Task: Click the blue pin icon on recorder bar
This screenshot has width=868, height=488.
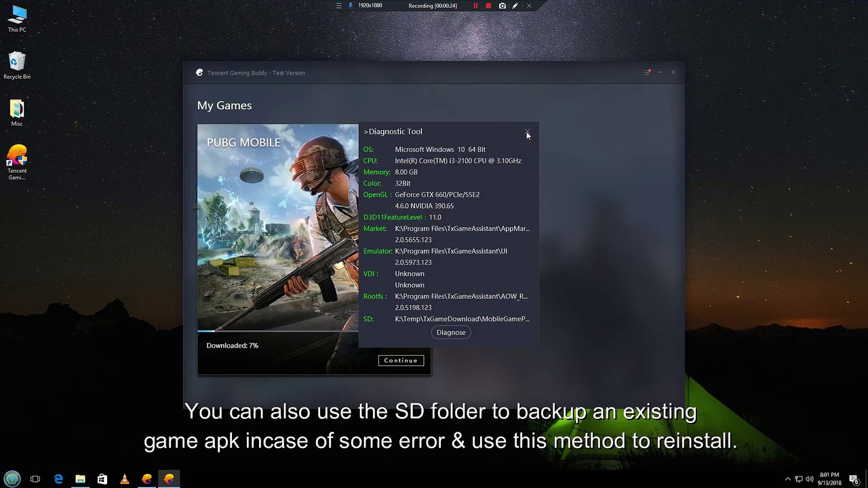Action: [x=351, y=5]
